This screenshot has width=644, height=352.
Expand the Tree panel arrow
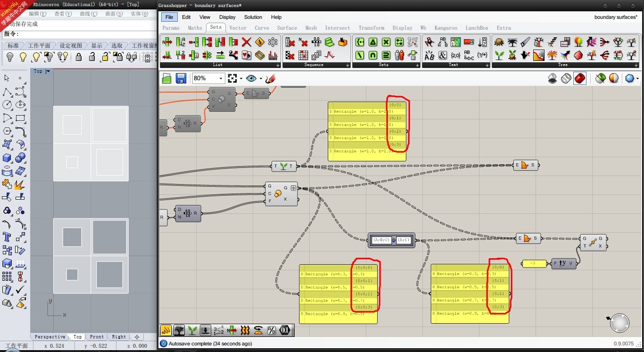click(x=636, y=65)
